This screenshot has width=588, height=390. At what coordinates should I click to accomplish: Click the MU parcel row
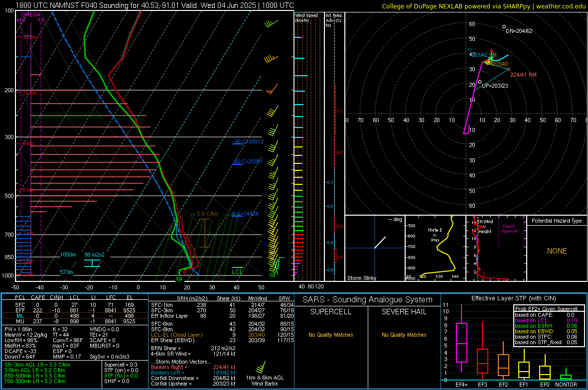(x=75, y=321)
